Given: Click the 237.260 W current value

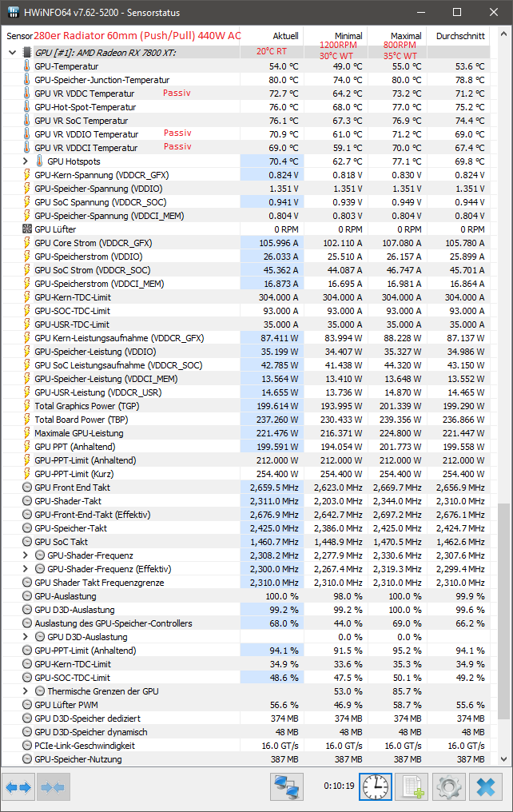Looking at the screenshot, I should coord(277,420).
